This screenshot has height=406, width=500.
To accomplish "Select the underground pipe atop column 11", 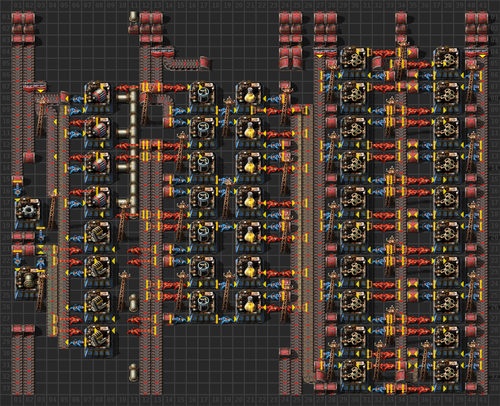I will (x=134, y=16).
